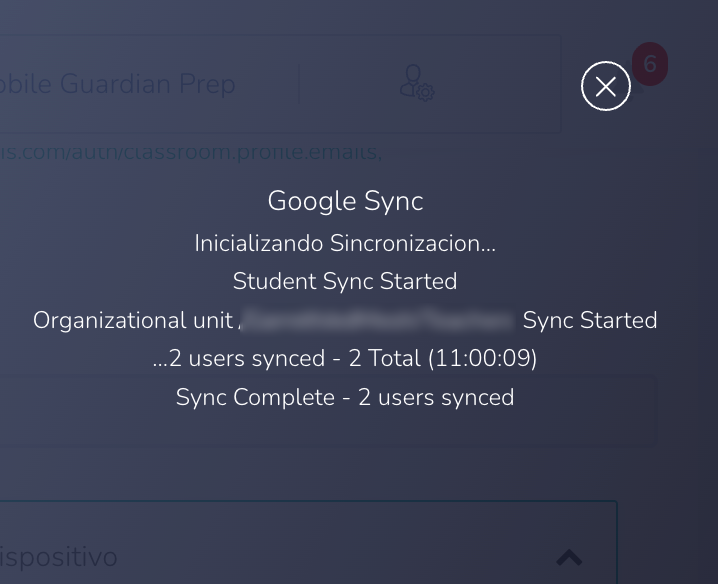Select the Student Sync Started line
This screenshot has width=718, height=584.
(x=345, y=281)
